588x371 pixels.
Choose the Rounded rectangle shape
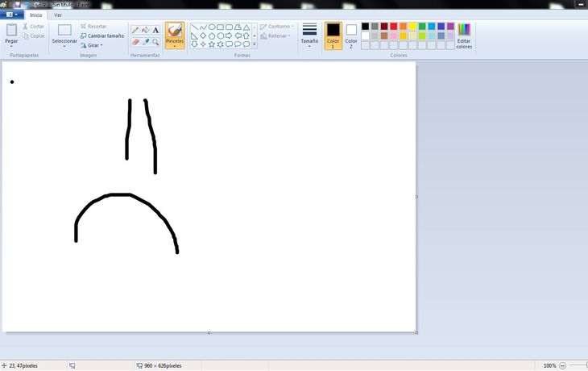click(229, 27)
